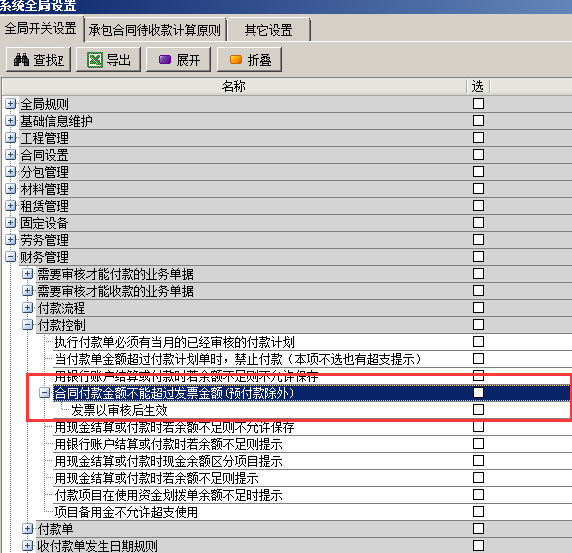Click the 名称 column header
Screen dimensions: 572x553
(x=234, y=86)
